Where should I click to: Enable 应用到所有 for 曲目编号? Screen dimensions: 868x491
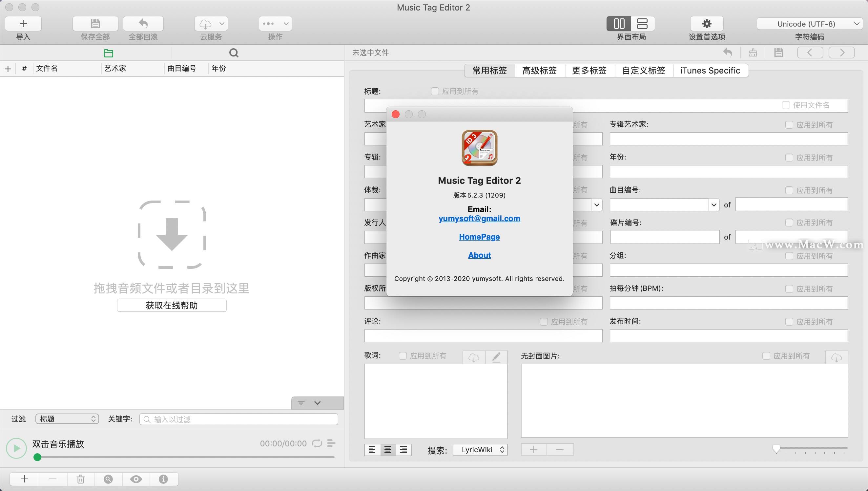coord(789,190)
